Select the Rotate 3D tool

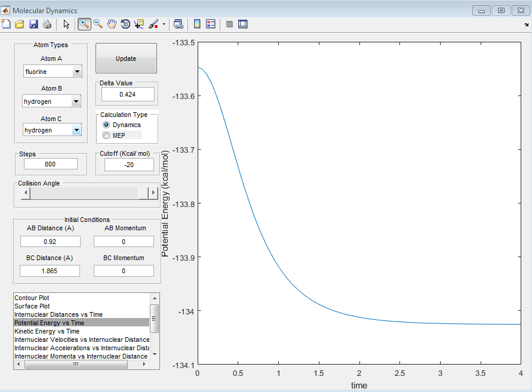(x=125, y=24)
